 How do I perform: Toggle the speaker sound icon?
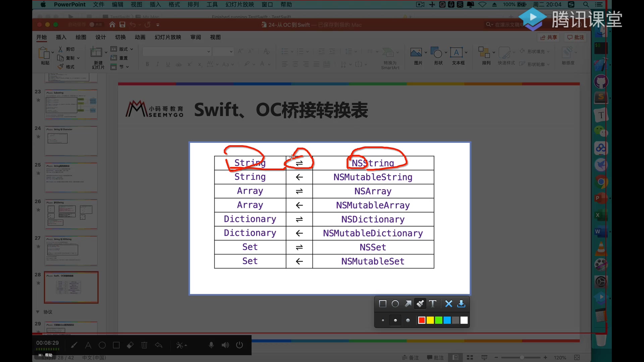(225, 345)
